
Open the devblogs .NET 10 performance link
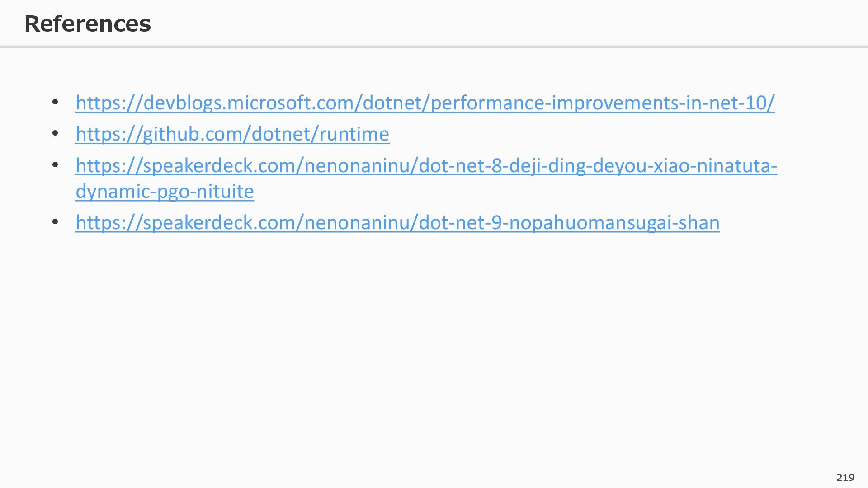pos(425,103)
